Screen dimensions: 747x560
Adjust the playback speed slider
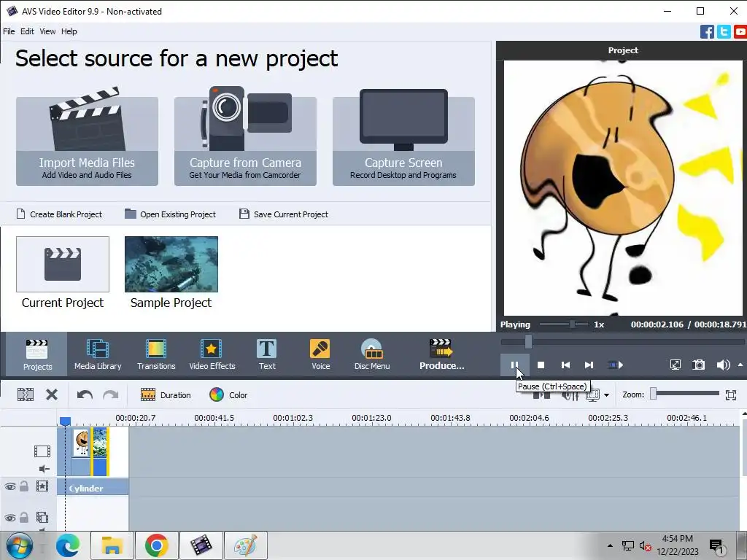coord(572,324)
